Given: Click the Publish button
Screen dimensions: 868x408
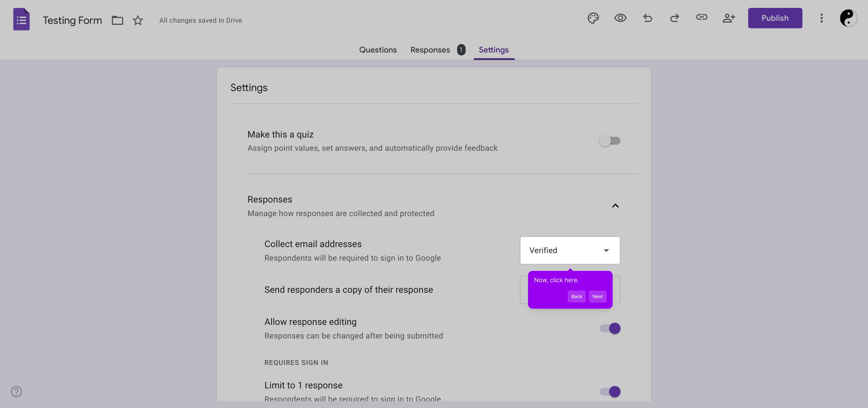Looking at the screenshot, I should [x=775, y=18].
